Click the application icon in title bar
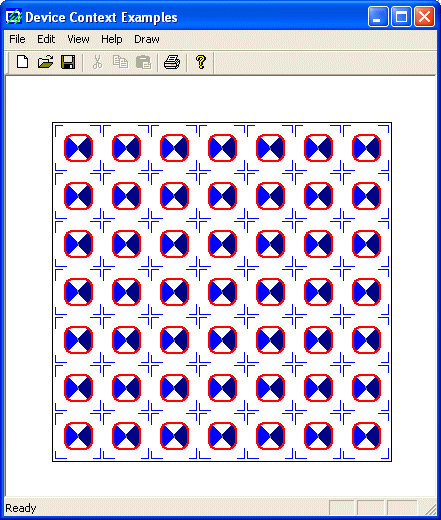This screenshot has width=441, height=520. point(14,17)
